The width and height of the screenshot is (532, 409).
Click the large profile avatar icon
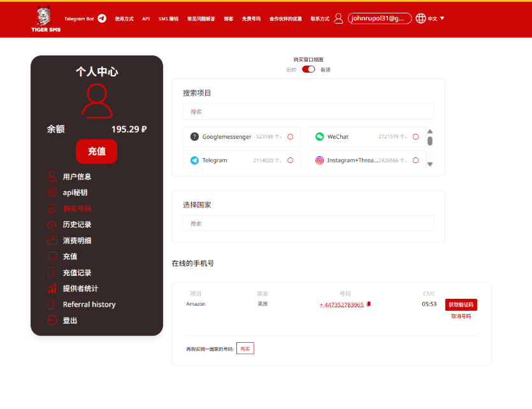click(97, 101)
